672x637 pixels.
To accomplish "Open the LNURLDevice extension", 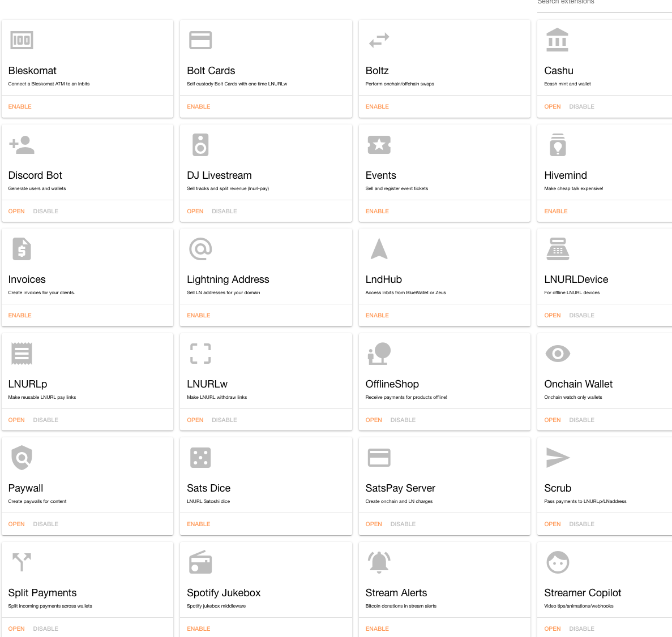I will click(x=553, y=315).
